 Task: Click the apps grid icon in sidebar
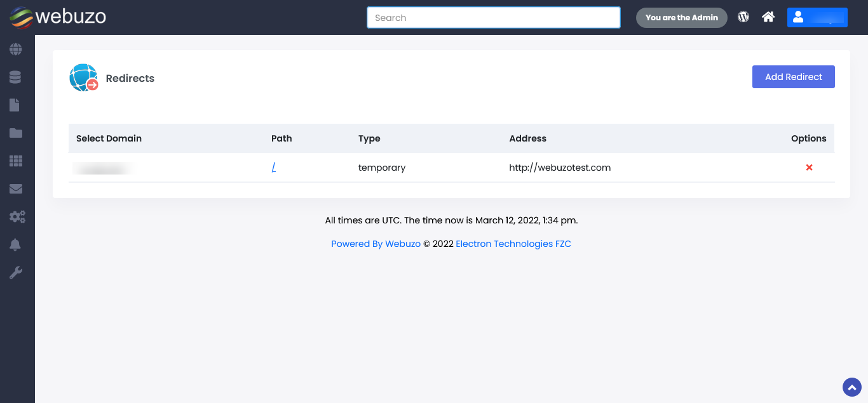tap(16, 161)
